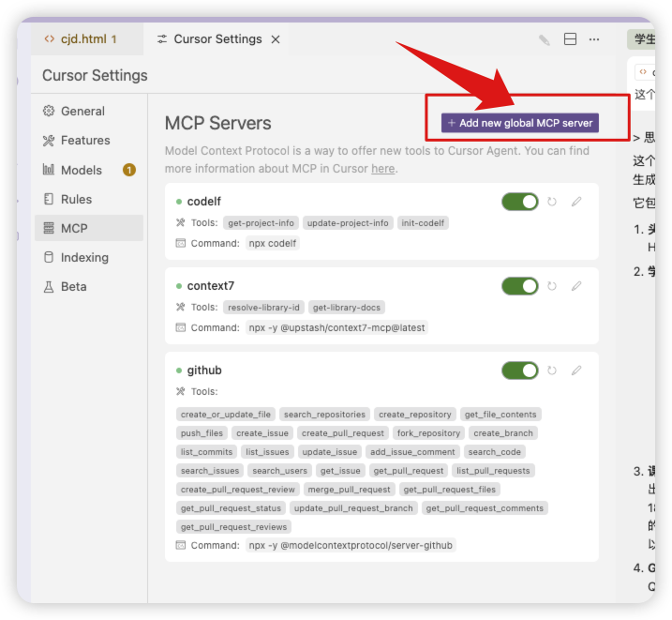Click the search_repositories tool tag
Screen dimensions: 672x620
pyautogui.click(x=324, y=415)
